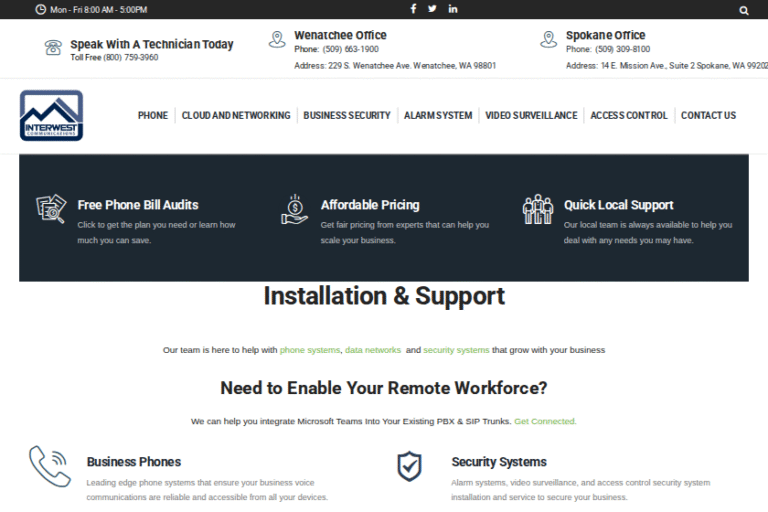Screen dimensions: 768x512
Task: Go to Video Surveillance menu item
Action: (x=531, y=116)
